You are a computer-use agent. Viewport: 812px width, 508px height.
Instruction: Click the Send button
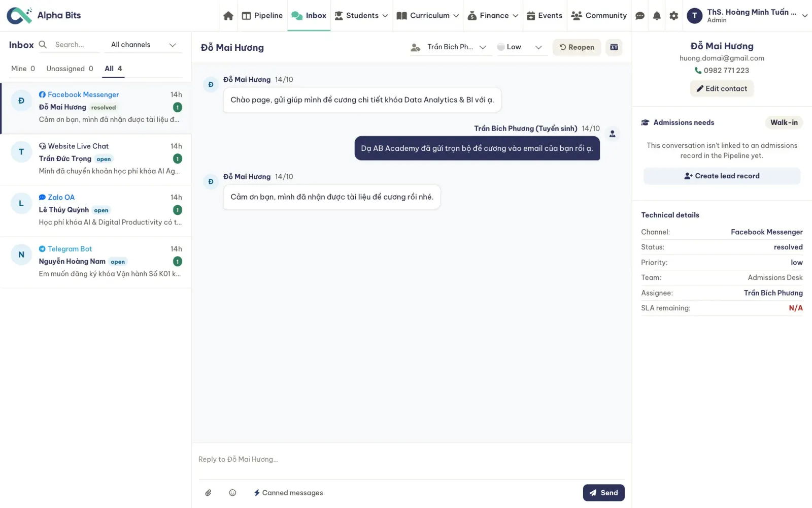[604, 493]
